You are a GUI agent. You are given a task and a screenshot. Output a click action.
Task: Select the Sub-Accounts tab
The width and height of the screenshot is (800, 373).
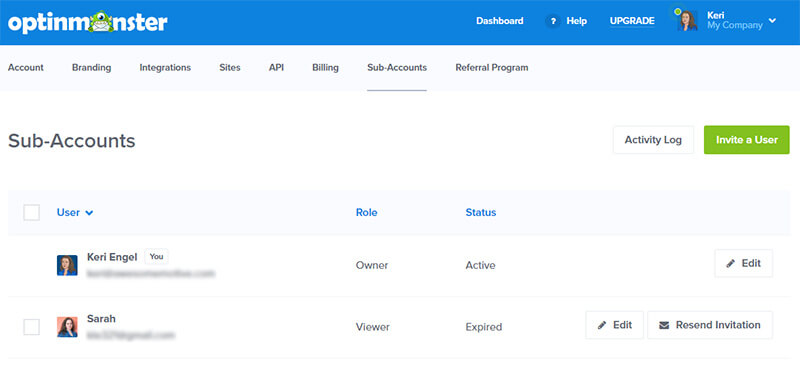tap(397, 67)
